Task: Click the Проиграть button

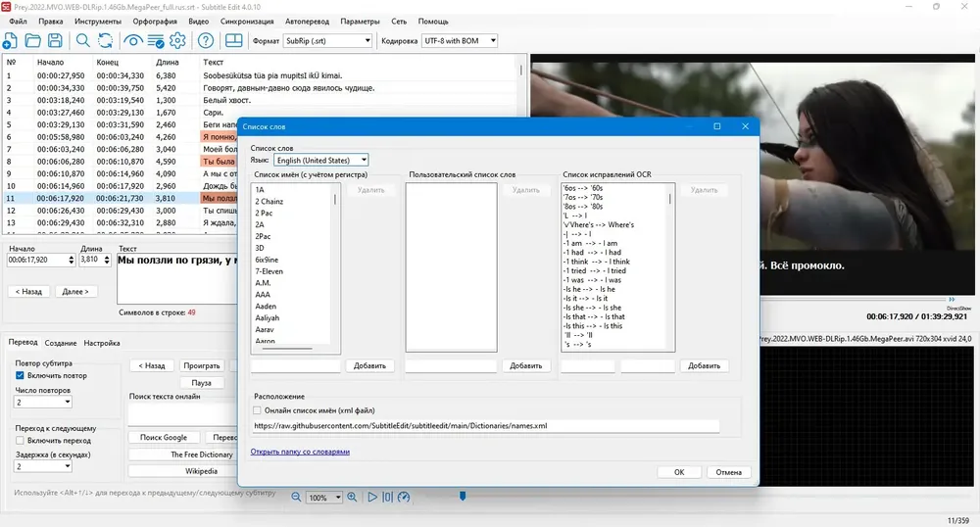Action: coord(201,366)
